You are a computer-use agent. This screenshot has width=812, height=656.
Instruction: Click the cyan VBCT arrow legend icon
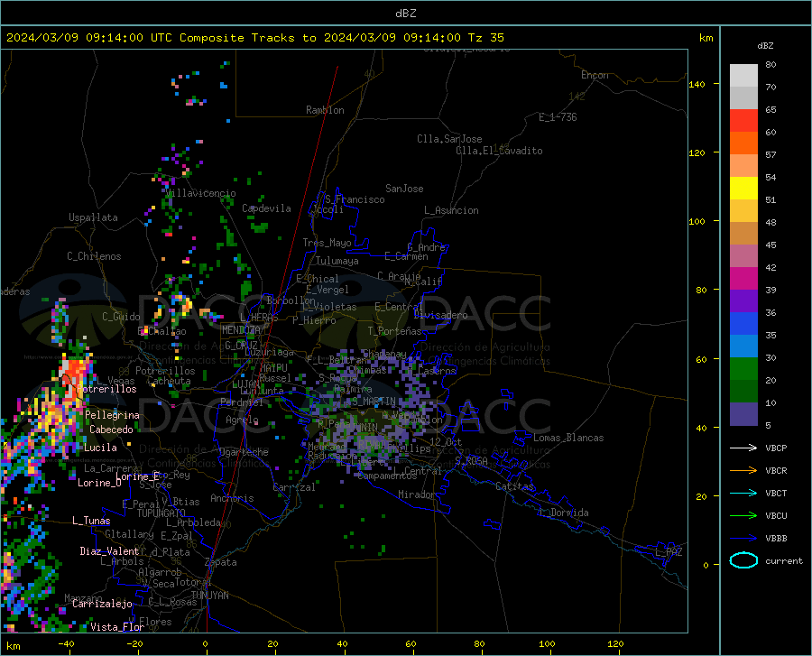click(x=743, y=493)
